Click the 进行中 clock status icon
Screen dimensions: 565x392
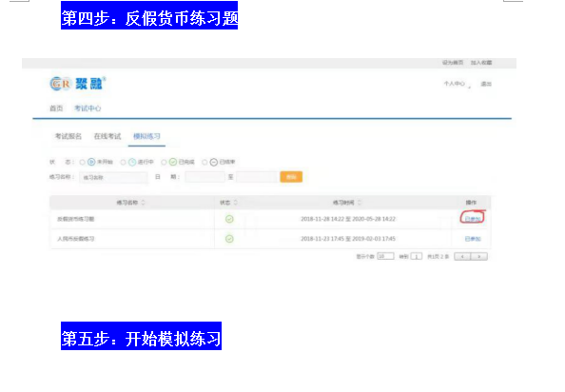coord(132,162)
